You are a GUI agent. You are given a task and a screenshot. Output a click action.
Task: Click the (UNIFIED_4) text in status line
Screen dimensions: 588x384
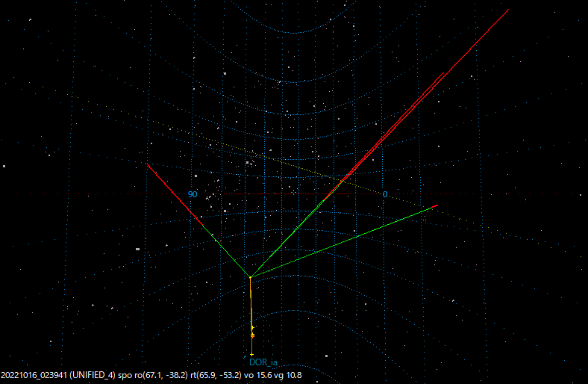coord(93,375)
